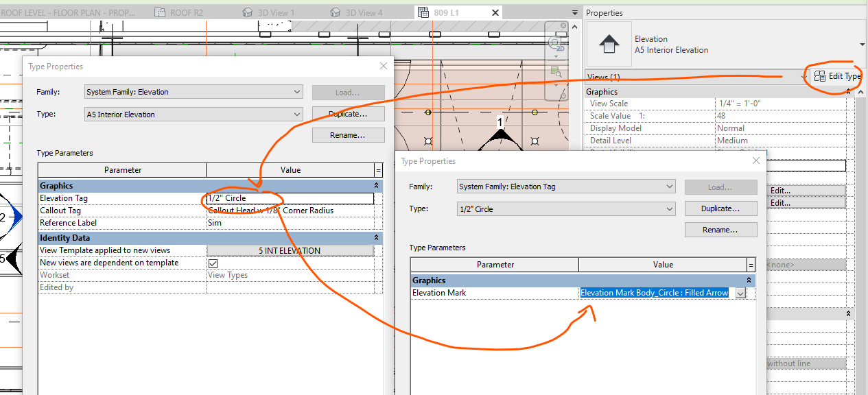
Task: Click the house icon for 3D View 1 tab
Action: pyautogui.click(x=246, y=12)
